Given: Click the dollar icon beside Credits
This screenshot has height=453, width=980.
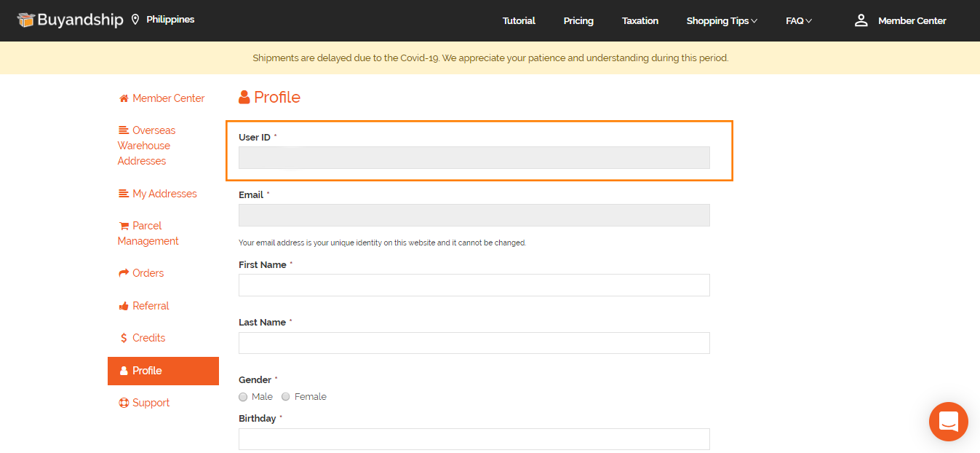Looking at the screenshot, I should pos(124,338).
